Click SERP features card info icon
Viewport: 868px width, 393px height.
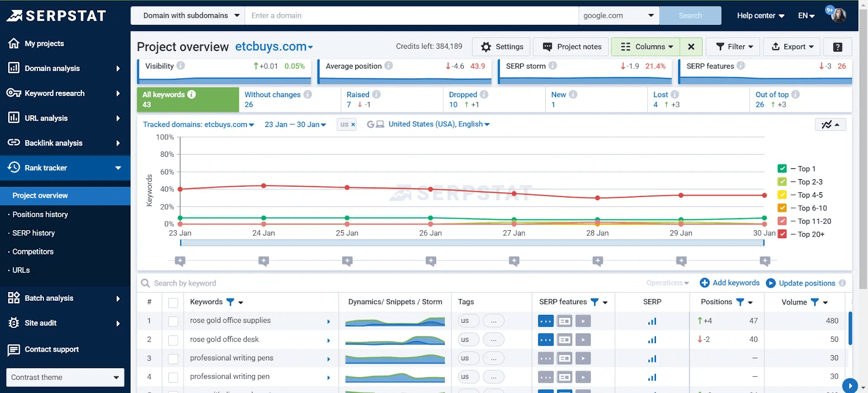[741, 66]
